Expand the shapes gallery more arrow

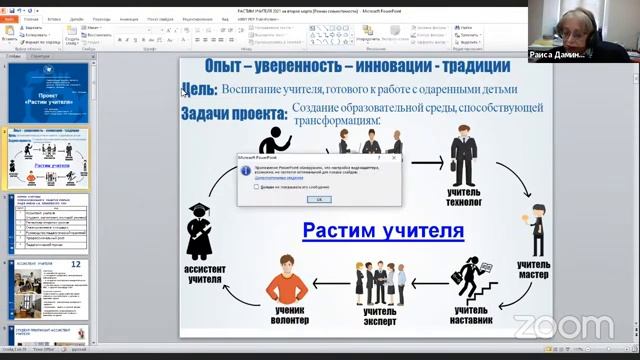tap(352, 42)
